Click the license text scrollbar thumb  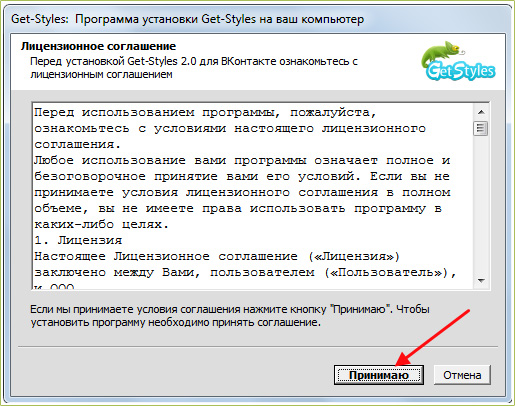(481, 128)
